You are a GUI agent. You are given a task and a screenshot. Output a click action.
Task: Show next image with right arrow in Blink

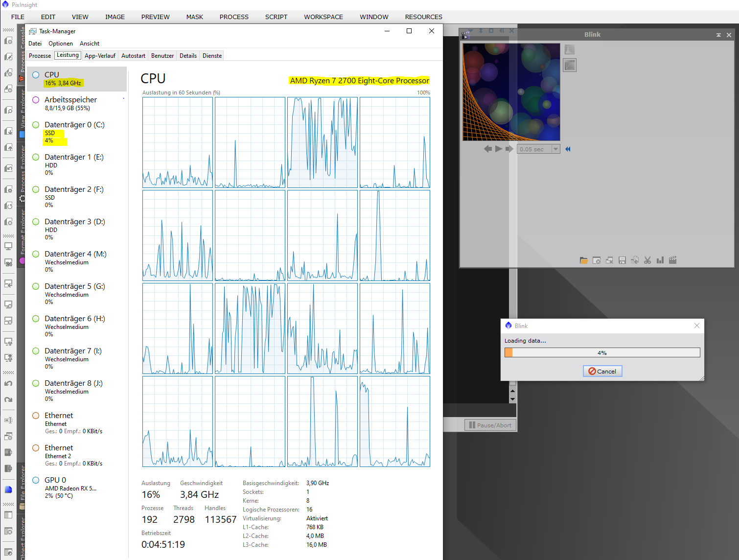coord(509,149)
